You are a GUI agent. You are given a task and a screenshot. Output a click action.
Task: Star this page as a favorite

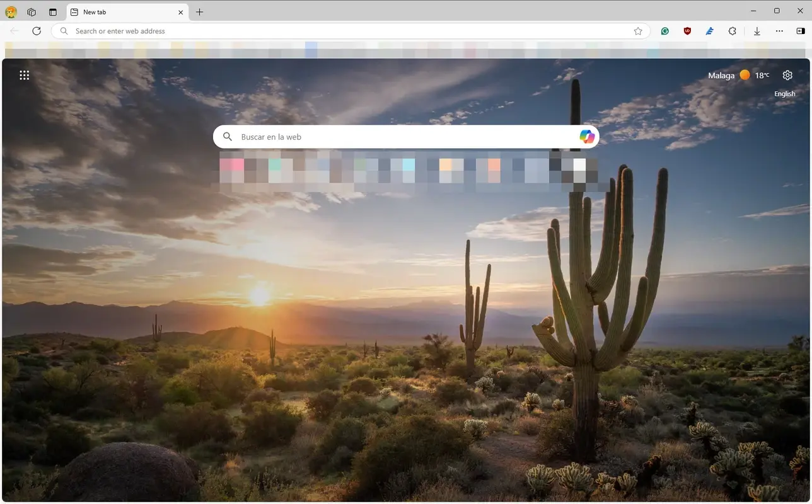click(x=638, y=31)
